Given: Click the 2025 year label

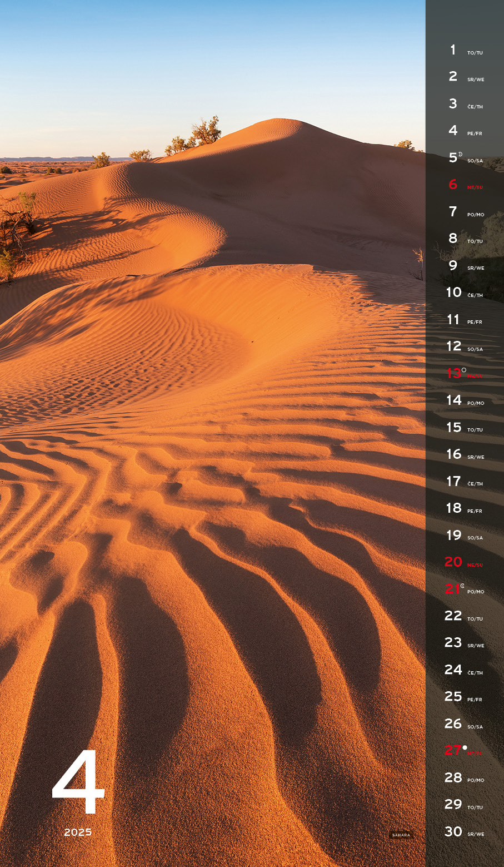Looking at the screenshot, I should pyautogui.click(x=78, y=833).
